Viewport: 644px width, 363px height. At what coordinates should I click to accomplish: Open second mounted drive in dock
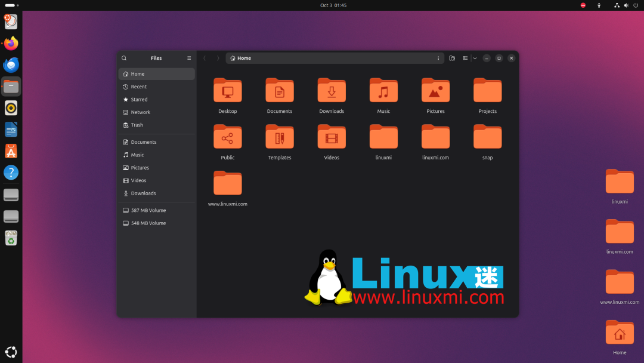[11, 216]
